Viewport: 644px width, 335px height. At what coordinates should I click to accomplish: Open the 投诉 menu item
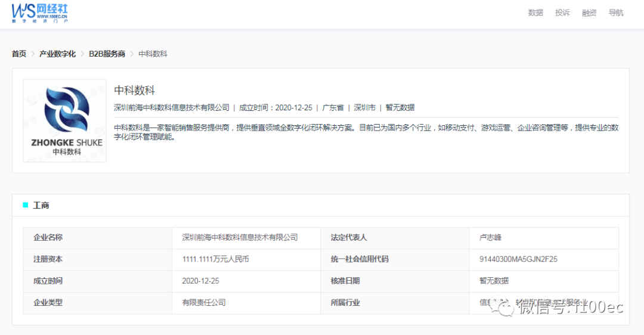pyautogui.click(x=562, y=13)
